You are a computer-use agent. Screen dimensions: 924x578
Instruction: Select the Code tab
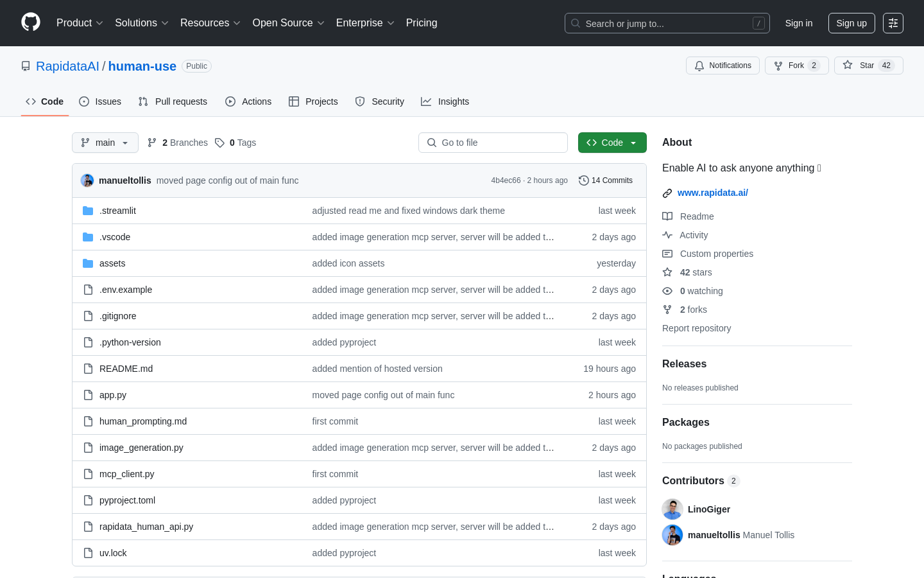[x=45, y=101]
